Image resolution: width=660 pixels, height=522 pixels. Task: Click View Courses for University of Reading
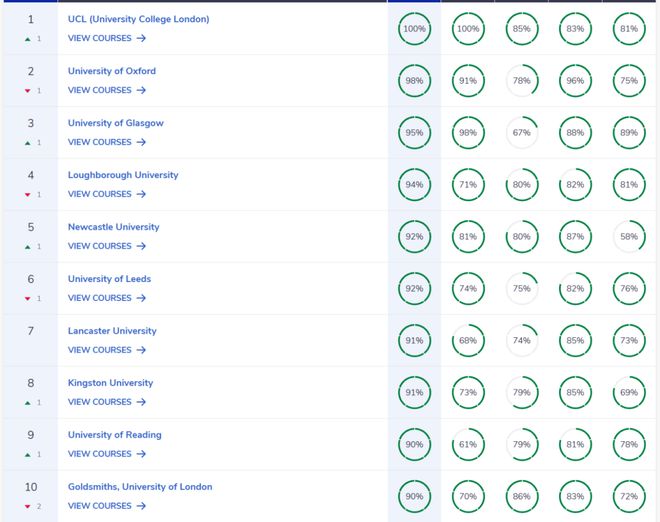point(107,454)
